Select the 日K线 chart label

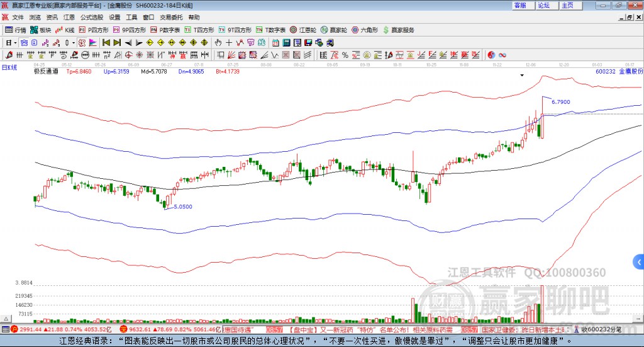click(9, 67)
